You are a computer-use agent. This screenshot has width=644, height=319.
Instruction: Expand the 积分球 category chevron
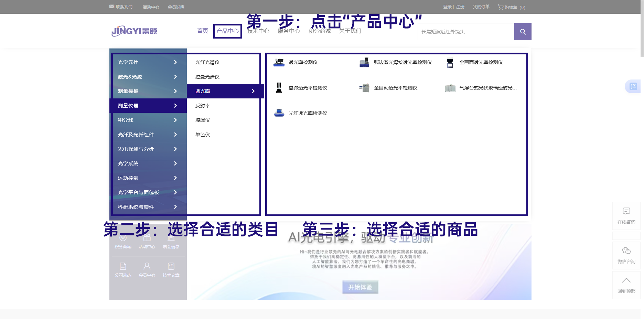(175, 120)
